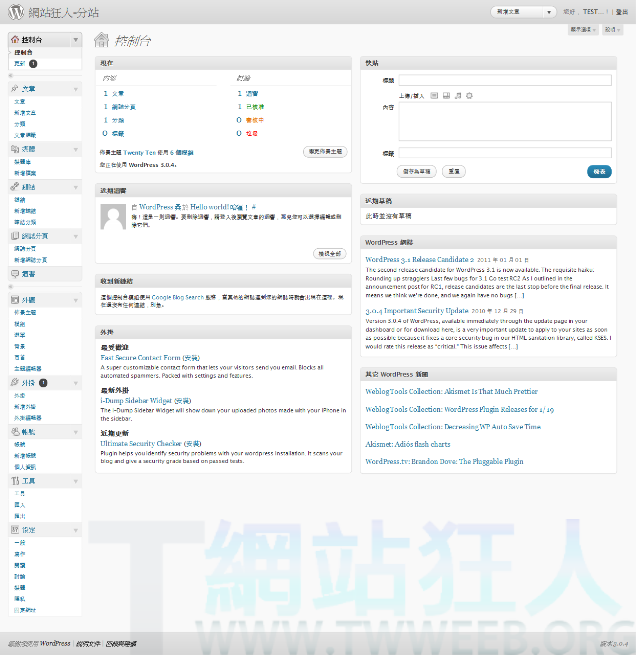The image size is (636, 655).
Task: Click the plugin update badge beside 外掛
Action: 43,383
